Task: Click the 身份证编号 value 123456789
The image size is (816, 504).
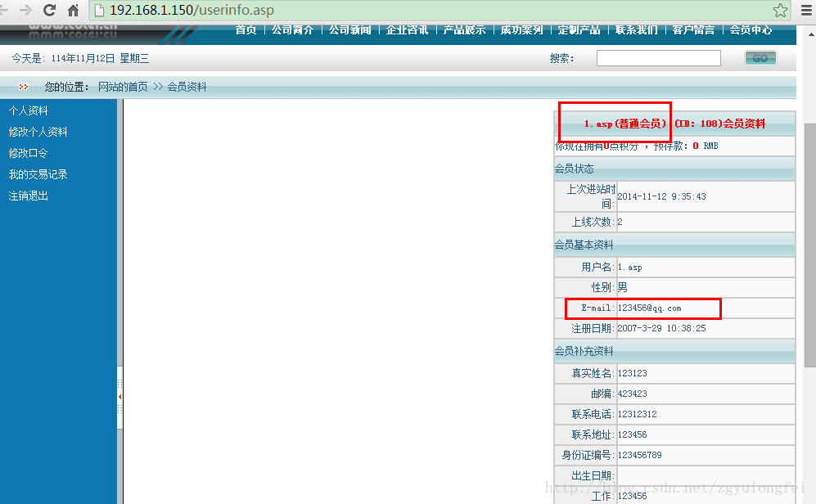Action: click(x=639, y=455)
